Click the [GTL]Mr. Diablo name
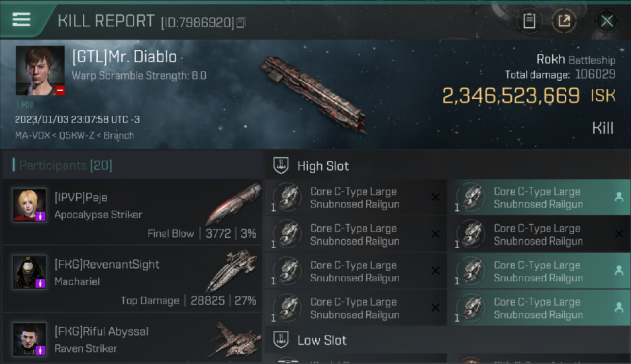Viewport: 631px width, 364px height. pos(124,57)
